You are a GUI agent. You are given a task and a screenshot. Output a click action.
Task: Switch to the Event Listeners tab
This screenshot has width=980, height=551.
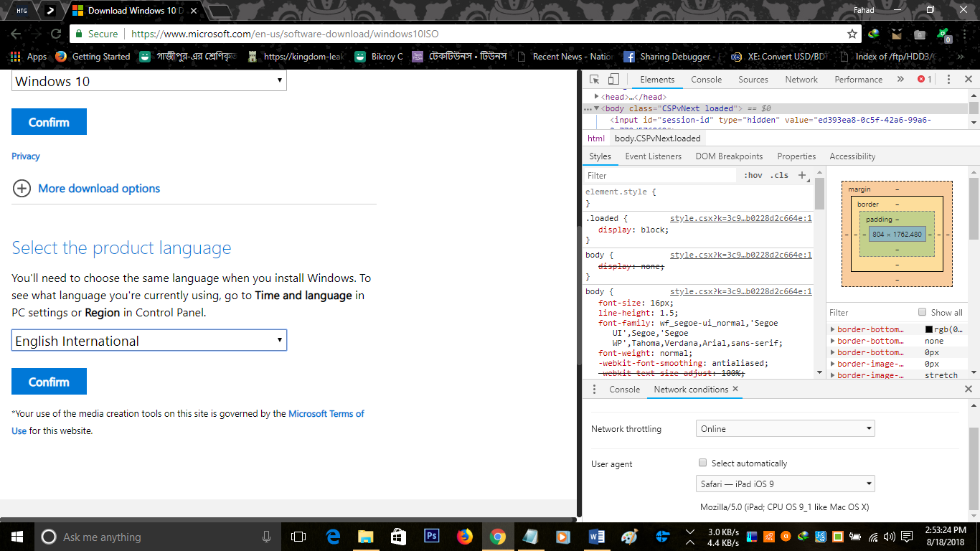tap(654, 156)
